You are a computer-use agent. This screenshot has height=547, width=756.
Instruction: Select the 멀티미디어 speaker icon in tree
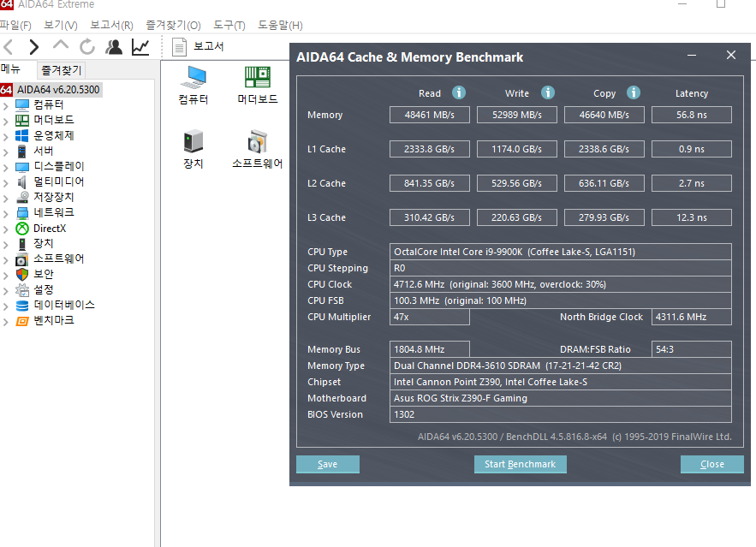(22, 181)
